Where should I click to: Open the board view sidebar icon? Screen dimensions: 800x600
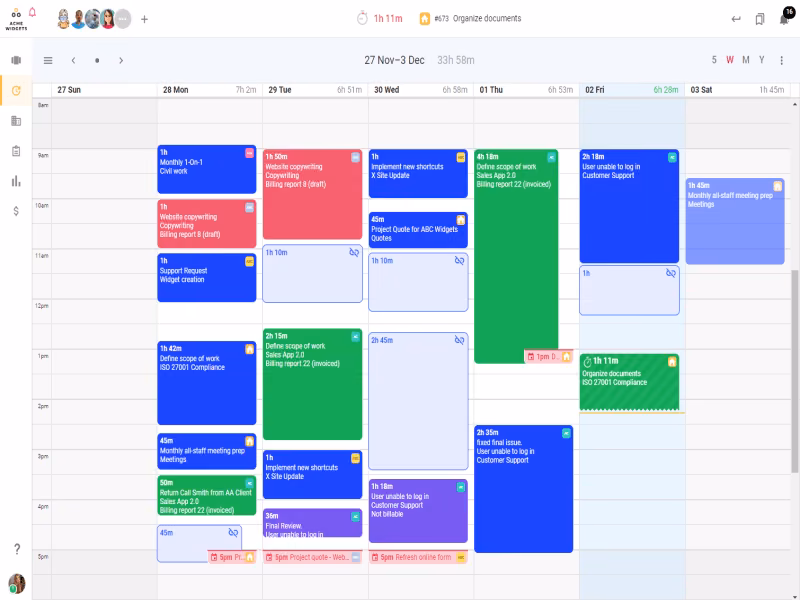16,60
